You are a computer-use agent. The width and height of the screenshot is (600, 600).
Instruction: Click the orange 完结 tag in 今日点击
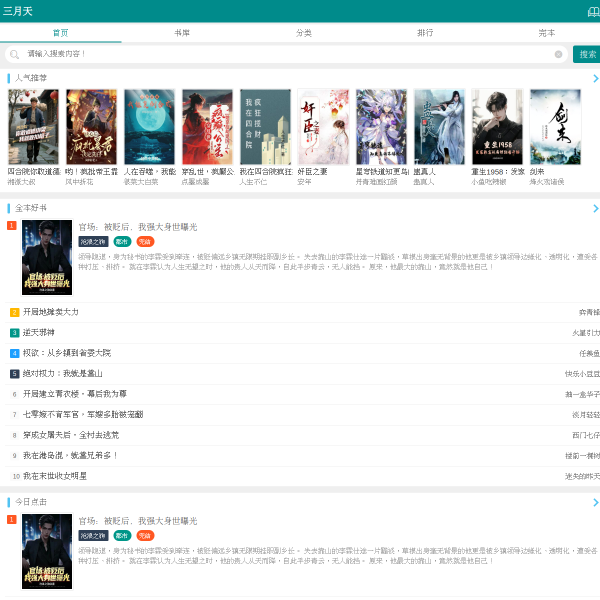tap(145, 536)
